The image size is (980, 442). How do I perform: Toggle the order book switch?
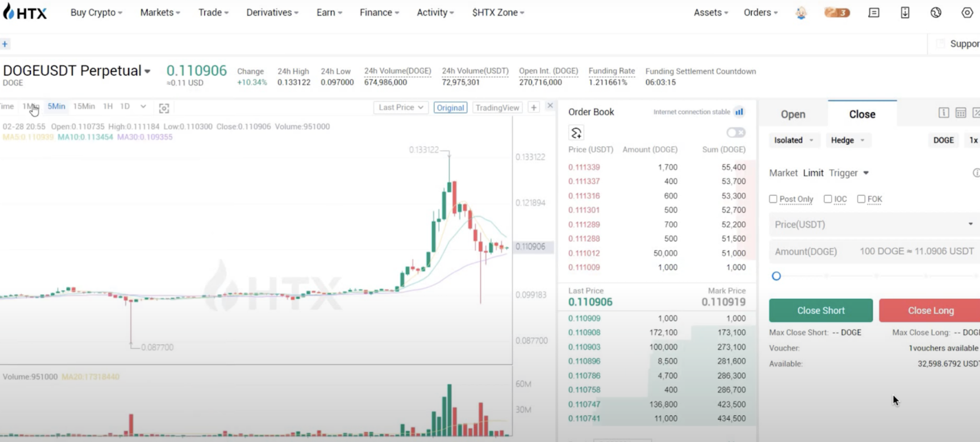click(736, 133)
